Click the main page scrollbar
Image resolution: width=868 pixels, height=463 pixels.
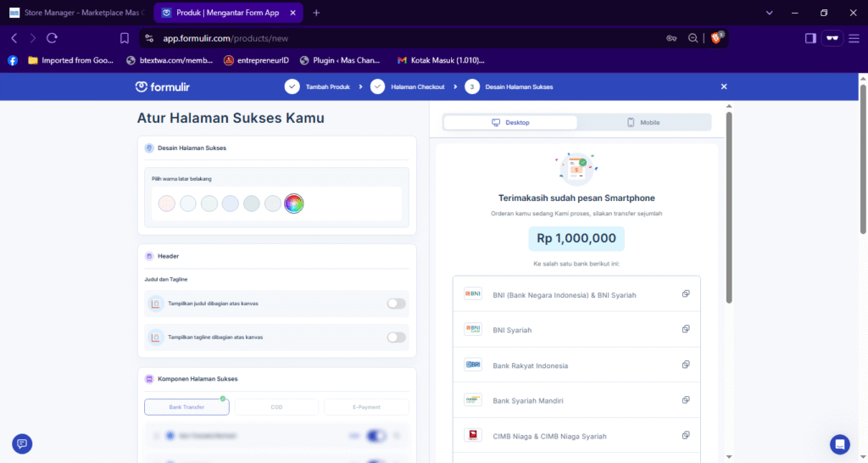point(863,159)
